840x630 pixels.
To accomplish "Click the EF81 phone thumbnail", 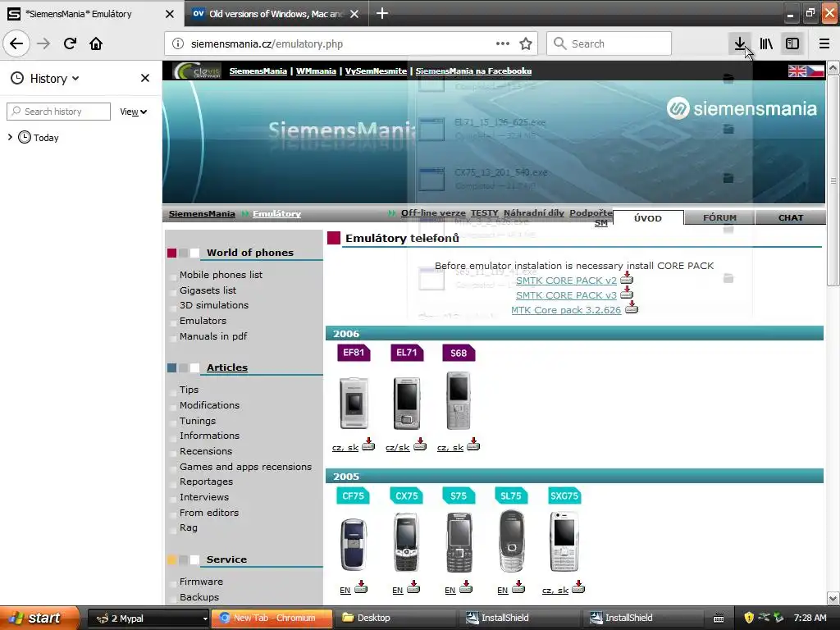I will (x=354, y=404).
